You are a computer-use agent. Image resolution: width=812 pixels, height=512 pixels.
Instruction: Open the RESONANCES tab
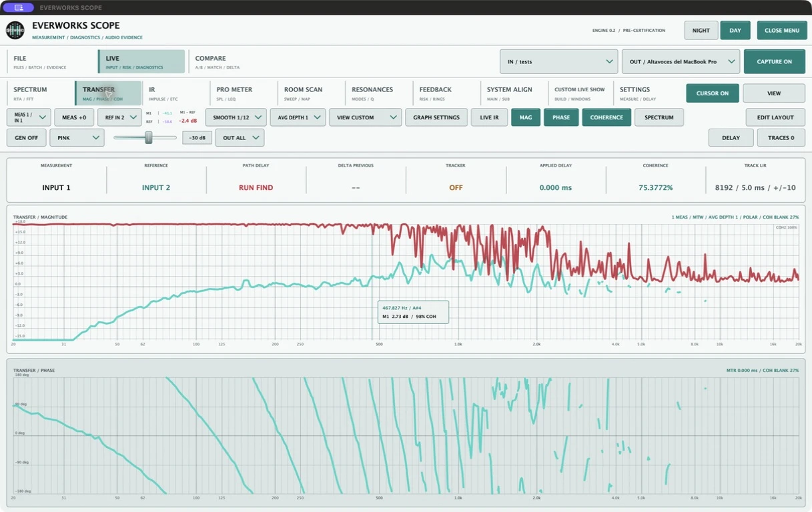[378, 93]
